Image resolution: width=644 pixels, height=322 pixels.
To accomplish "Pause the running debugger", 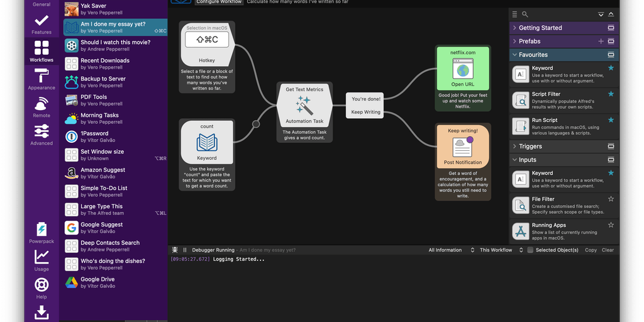I will 185,250.
